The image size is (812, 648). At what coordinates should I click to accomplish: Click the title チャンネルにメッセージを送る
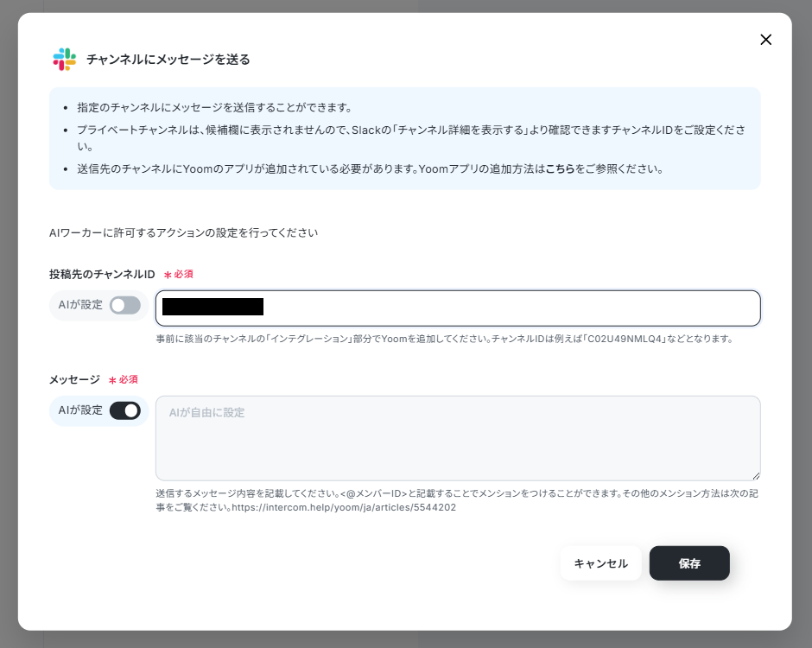[168, 60]
